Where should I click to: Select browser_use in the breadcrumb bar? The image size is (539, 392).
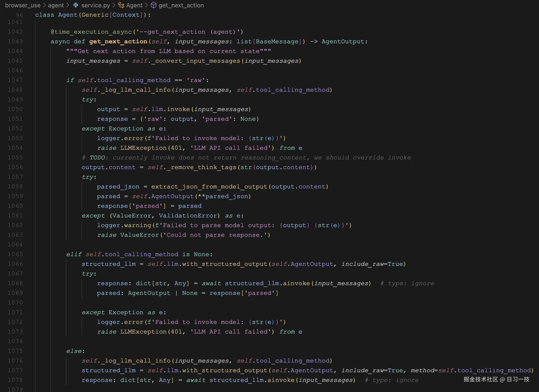coord(23,5)
